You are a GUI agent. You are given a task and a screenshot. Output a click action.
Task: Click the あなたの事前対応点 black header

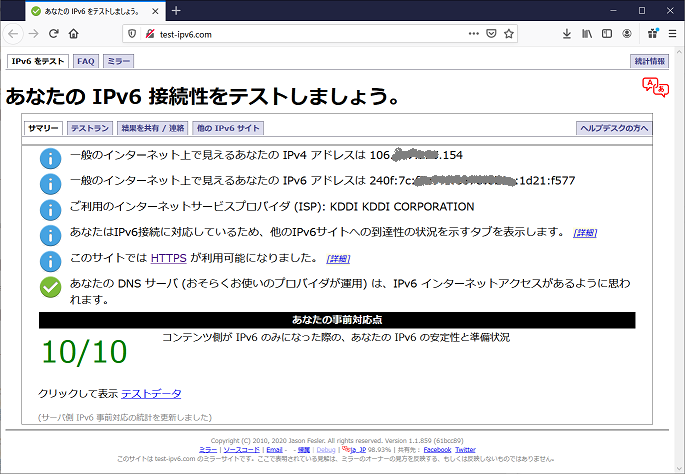point(337,320)
